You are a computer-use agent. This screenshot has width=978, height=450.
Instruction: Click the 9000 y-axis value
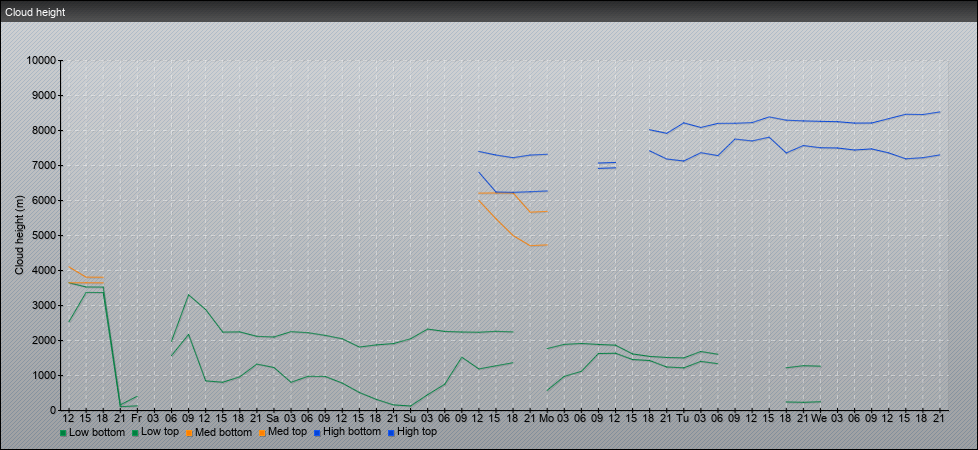44,95
